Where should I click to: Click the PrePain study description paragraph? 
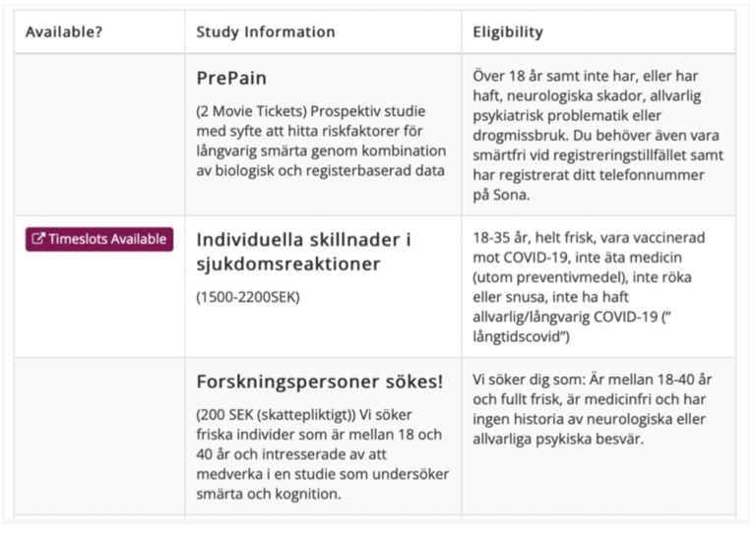pyautogui.click(x=321, y=142)
